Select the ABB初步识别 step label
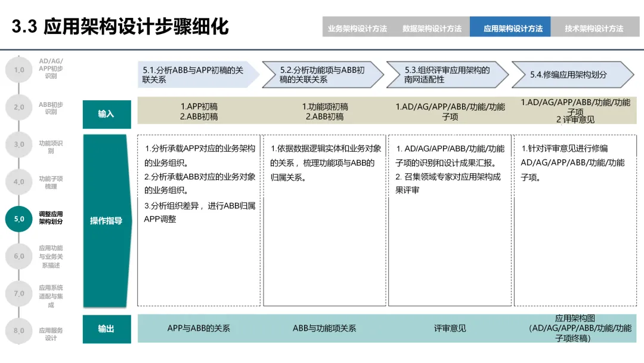This screenshot has width=644, height=363. pos(51,107)
